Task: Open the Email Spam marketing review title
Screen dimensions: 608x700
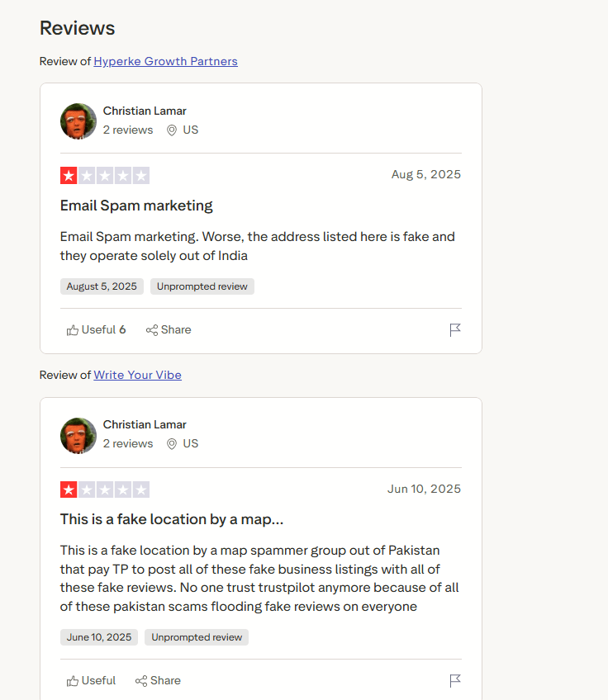Action: point(136,206)
